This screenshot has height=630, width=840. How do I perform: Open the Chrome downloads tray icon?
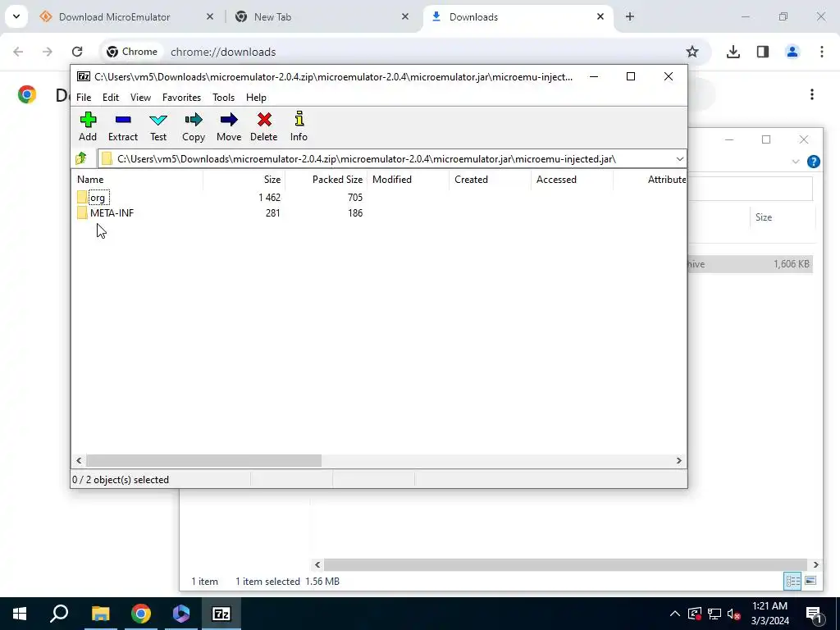pyautogui.click(x=733, y=52)
